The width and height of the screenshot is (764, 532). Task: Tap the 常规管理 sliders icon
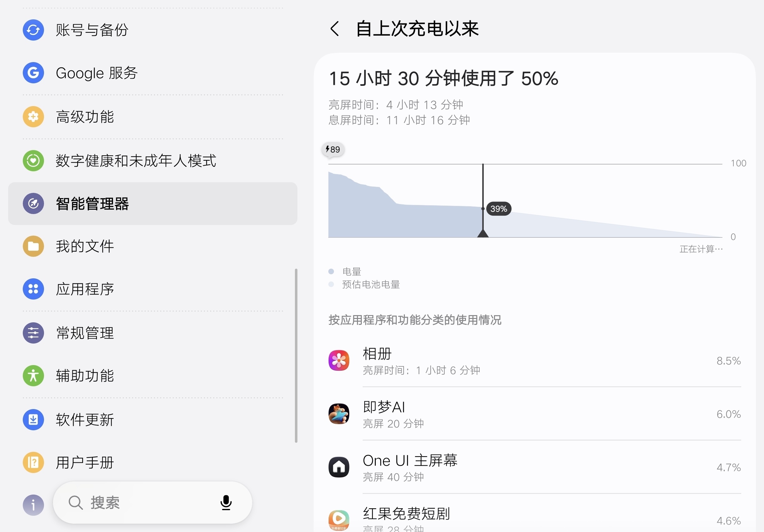pos(33,333)
